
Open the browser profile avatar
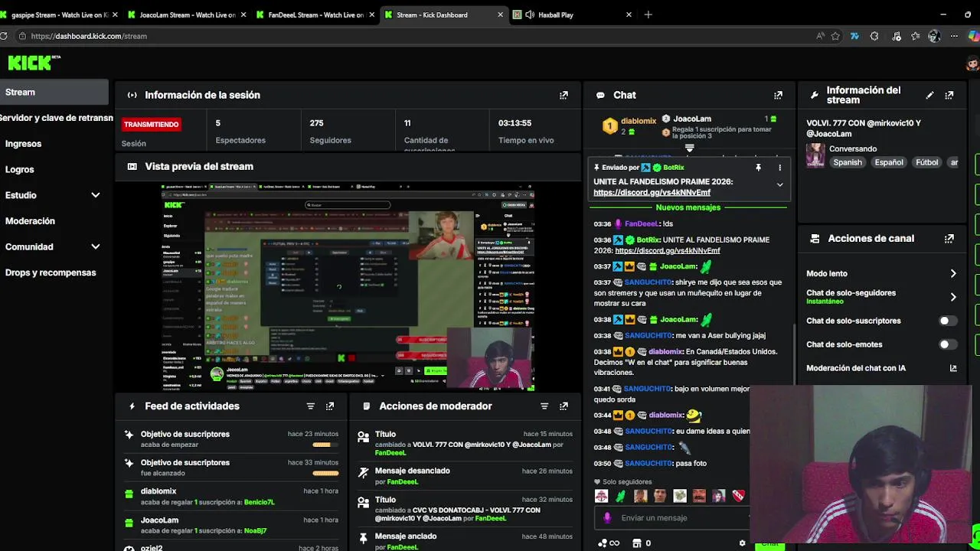point(934,36)
